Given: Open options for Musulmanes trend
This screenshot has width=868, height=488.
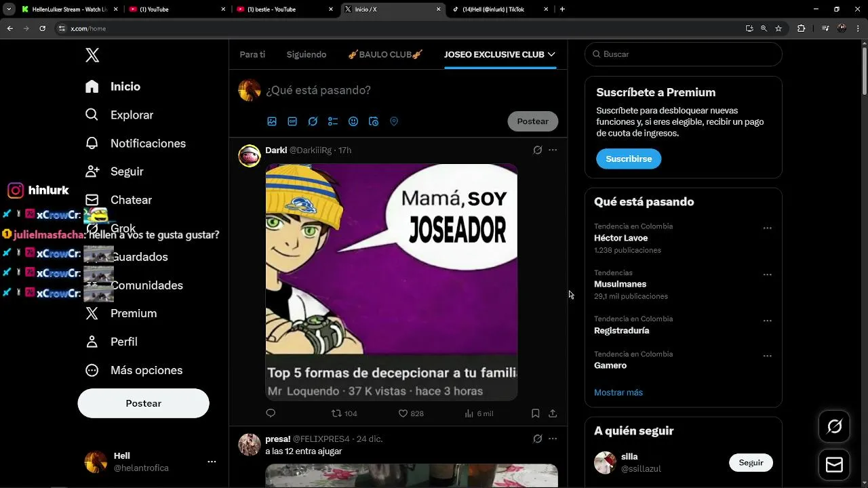Looking at the screenshot, I should (768, 274).
